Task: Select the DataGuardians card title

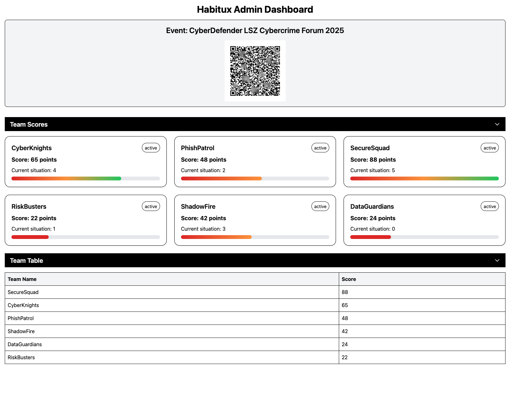Action: pos(372,206)
